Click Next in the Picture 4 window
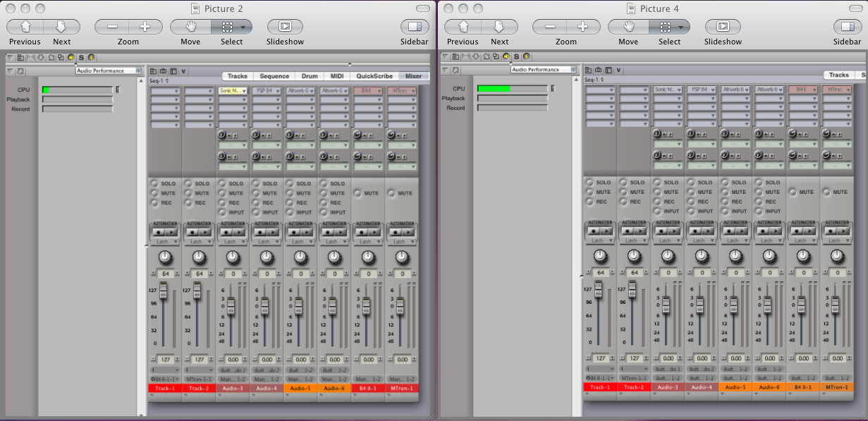 pyautogui.click(x=500, y=27)
